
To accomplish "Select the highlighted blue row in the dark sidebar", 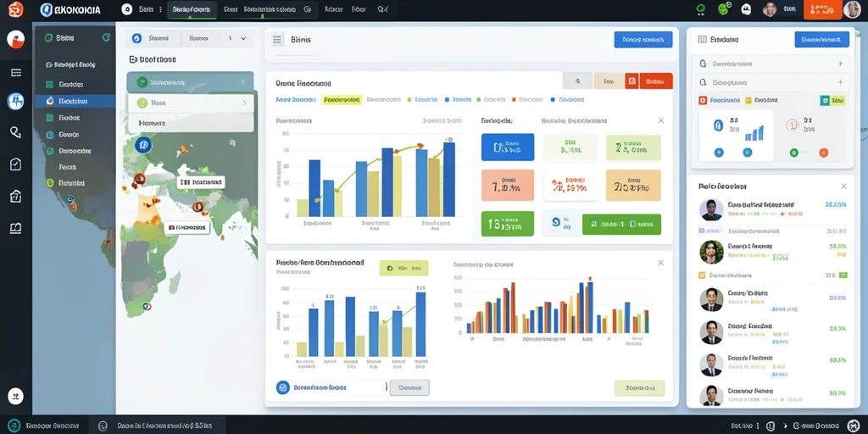I will point(75,102).
